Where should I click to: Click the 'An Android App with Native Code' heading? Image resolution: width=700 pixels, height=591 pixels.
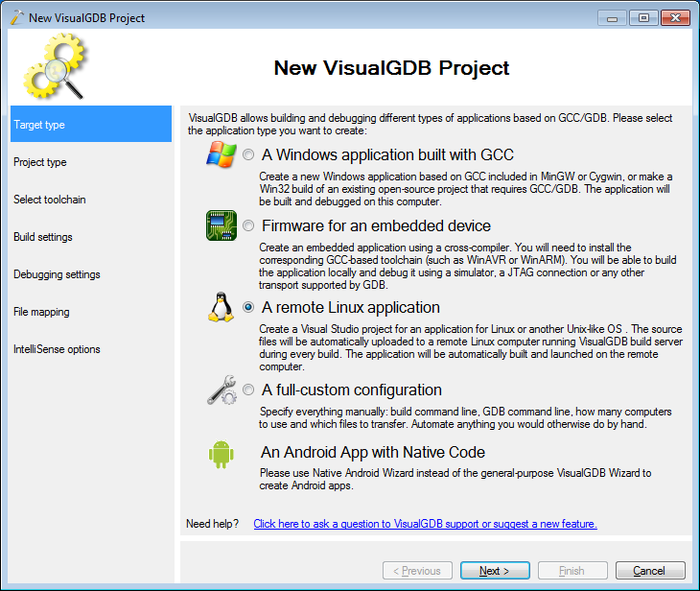(373, 452)
